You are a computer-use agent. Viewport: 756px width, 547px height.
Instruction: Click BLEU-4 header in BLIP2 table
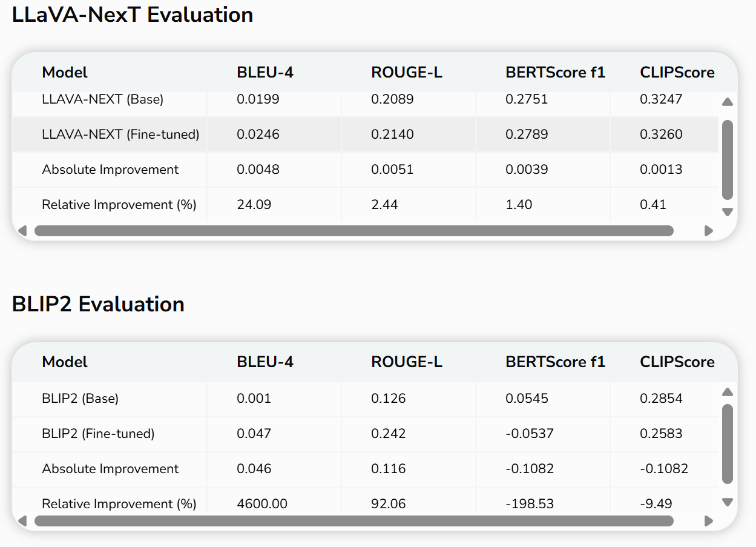(x=265, y=362)
